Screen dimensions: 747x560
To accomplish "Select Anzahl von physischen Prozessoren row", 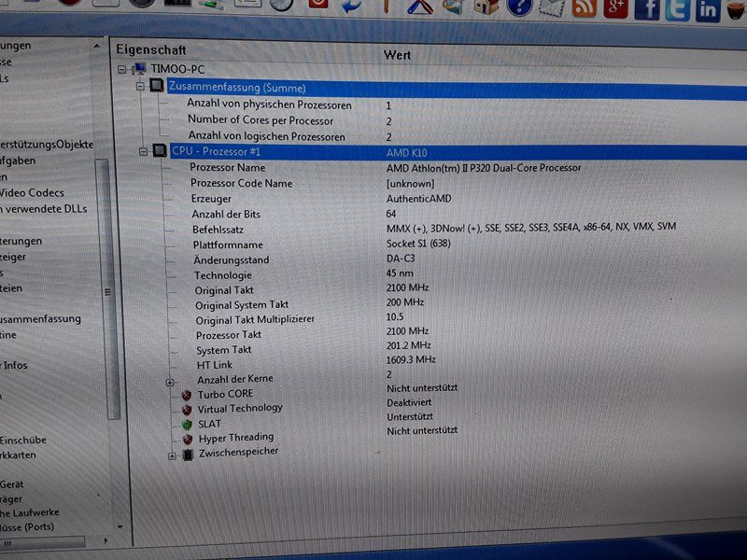I will 269,105.
